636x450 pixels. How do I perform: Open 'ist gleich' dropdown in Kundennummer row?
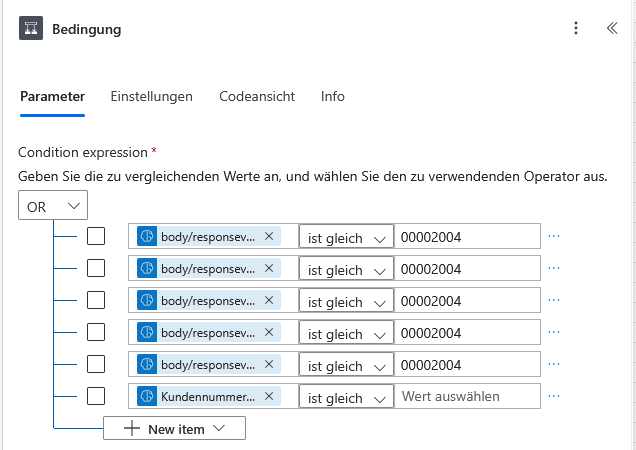tap(346, 396)
